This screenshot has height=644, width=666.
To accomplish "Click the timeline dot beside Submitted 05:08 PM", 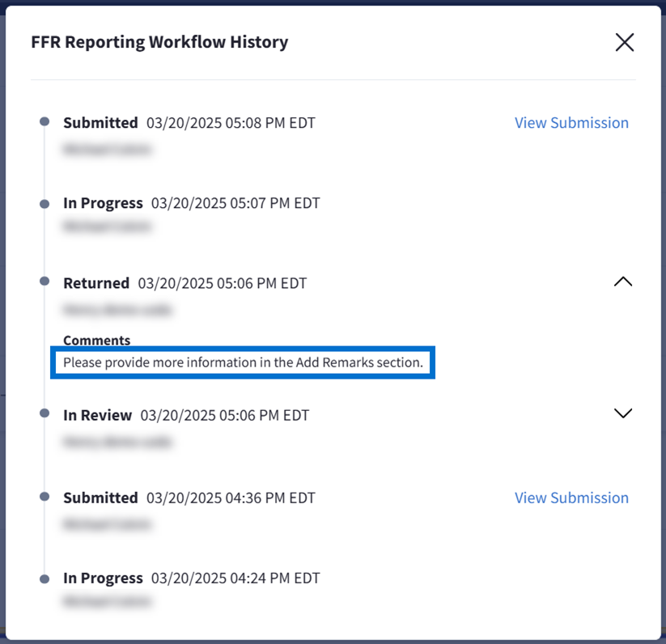I will [45, 122].
